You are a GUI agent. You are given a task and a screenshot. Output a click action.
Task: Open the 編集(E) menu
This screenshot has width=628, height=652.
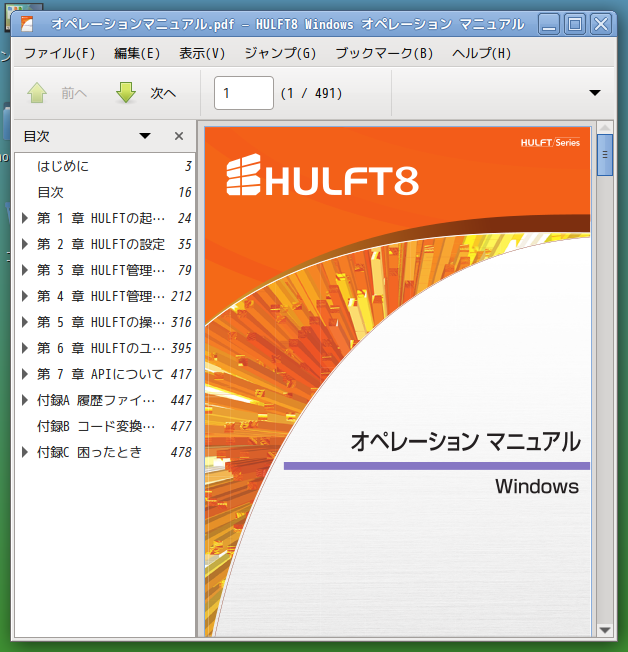(137, 53)
